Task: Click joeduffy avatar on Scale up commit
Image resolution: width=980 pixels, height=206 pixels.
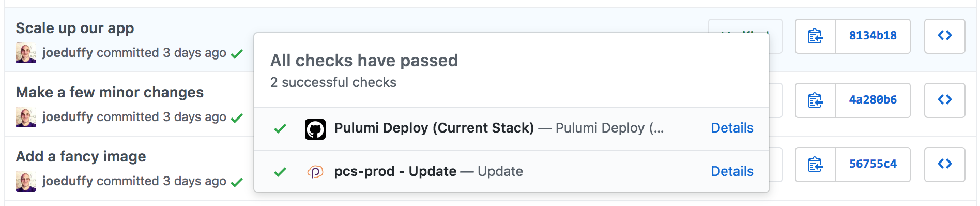Action: coord(26,53)
